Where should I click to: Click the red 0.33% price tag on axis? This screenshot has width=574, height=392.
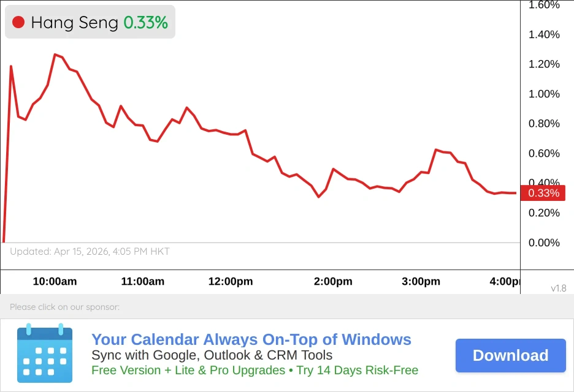pyautogui.click(x=543, y=193)
